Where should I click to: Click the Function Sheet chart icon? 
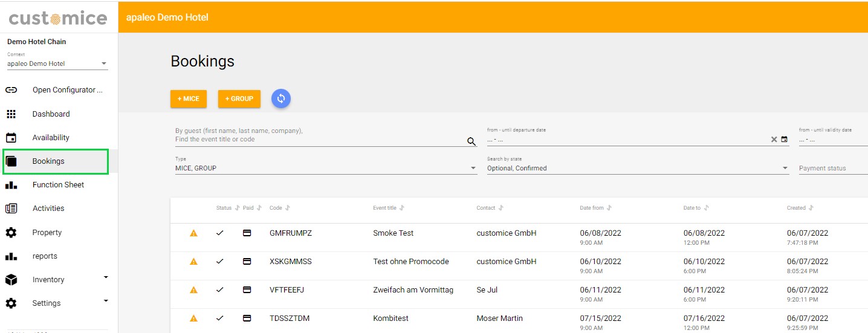(11, 185)
